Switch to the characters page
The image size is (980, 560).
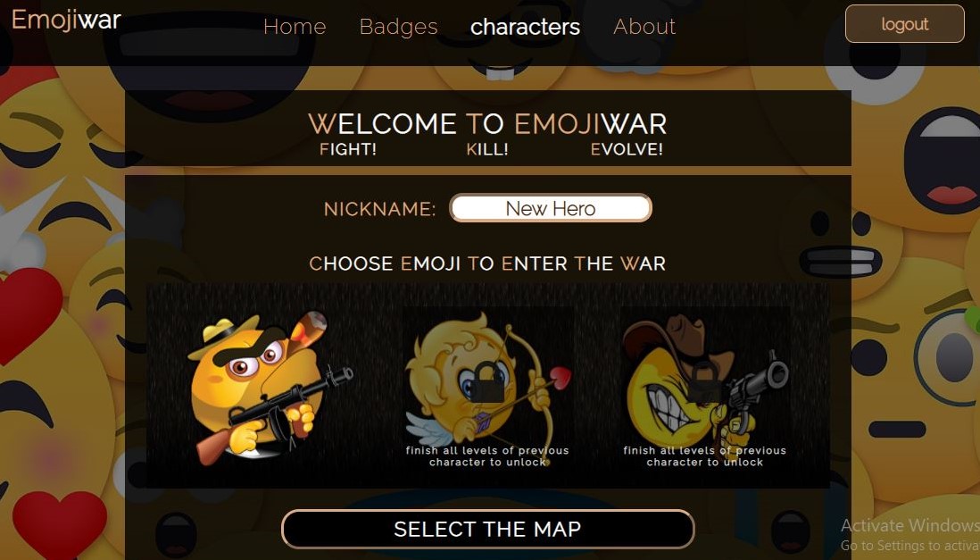[x=525, y=26]
